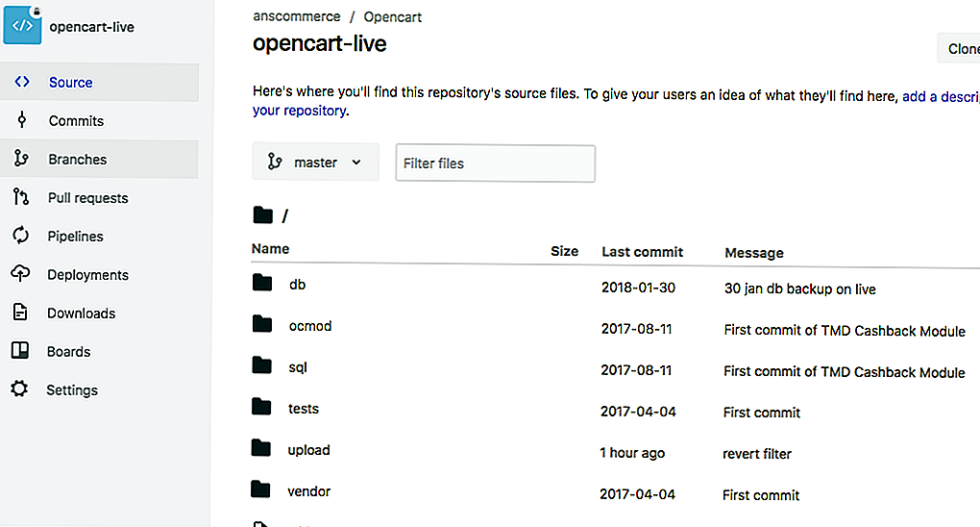Open repository Settings gear icon
Image resolution: width=980 pixels, height=527 pixels.
tap(19, 390)
